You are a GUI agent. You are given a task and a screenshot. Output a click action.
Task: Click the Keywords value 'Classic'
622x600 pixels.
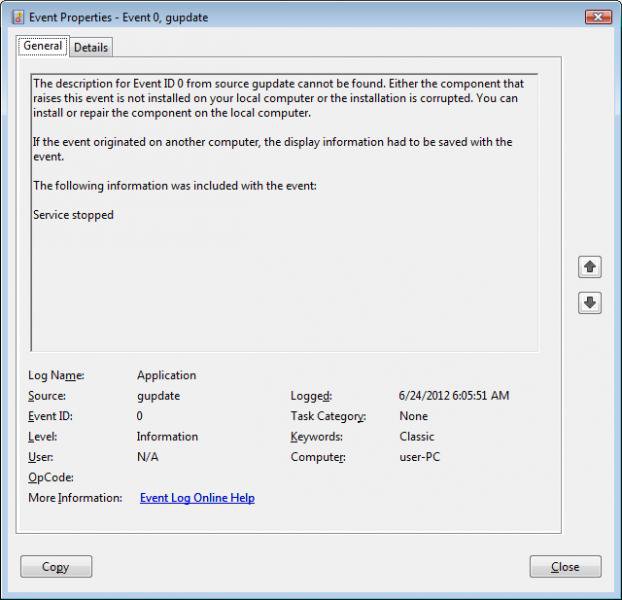[417, 437]
